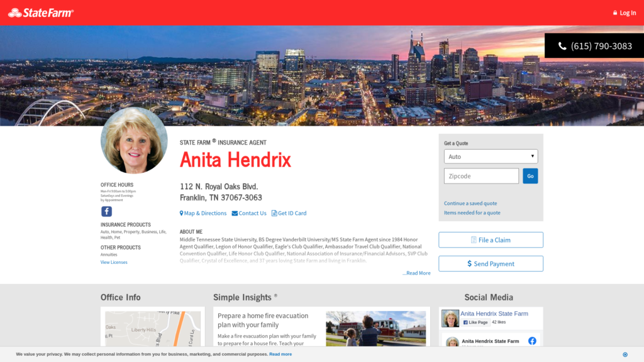Click the Contact Us envelope link
This screenshot has height=362, width=644.
pos(249,213)
